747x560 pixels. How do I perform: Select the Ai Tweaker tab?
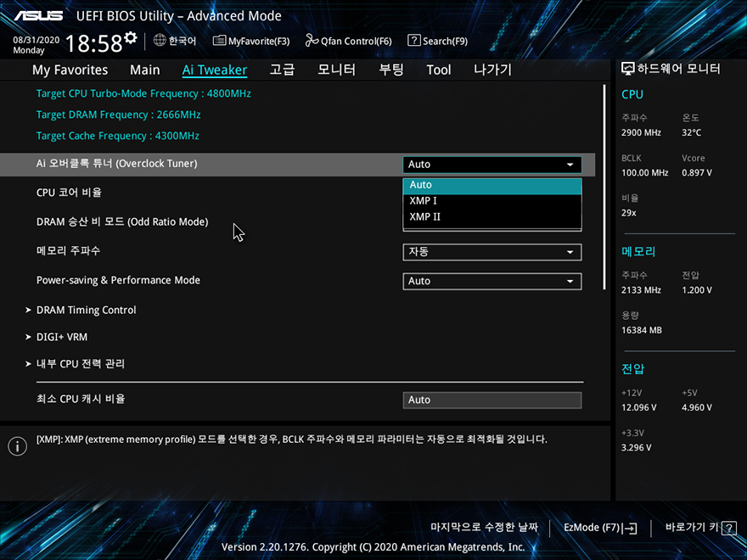[x=215, y=70]
